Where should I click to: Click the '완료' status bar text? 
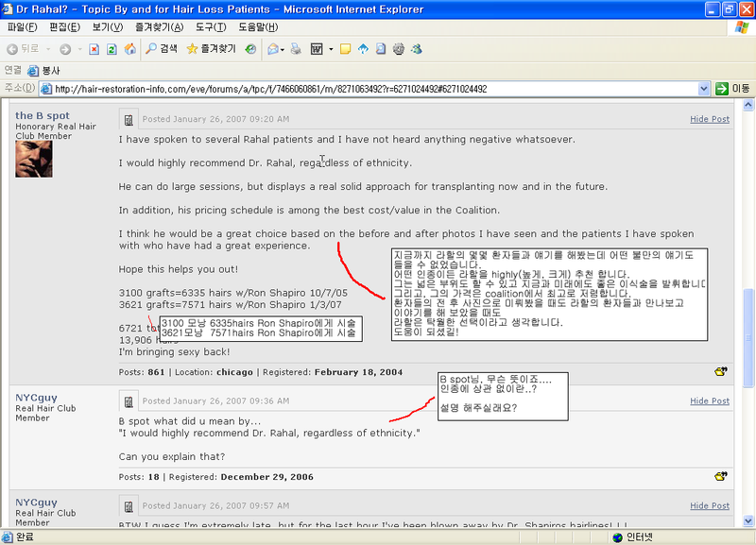(25, 537)
